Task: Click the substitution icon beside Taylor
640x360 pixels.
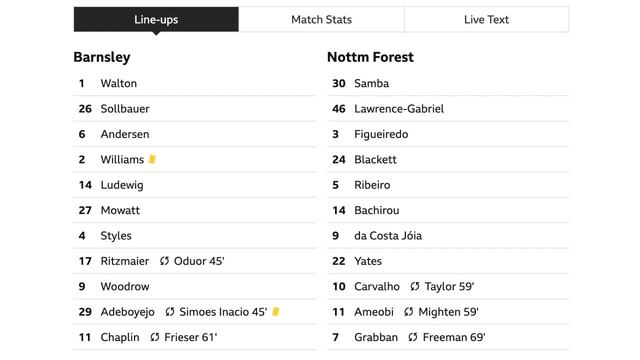Action: 415,287
